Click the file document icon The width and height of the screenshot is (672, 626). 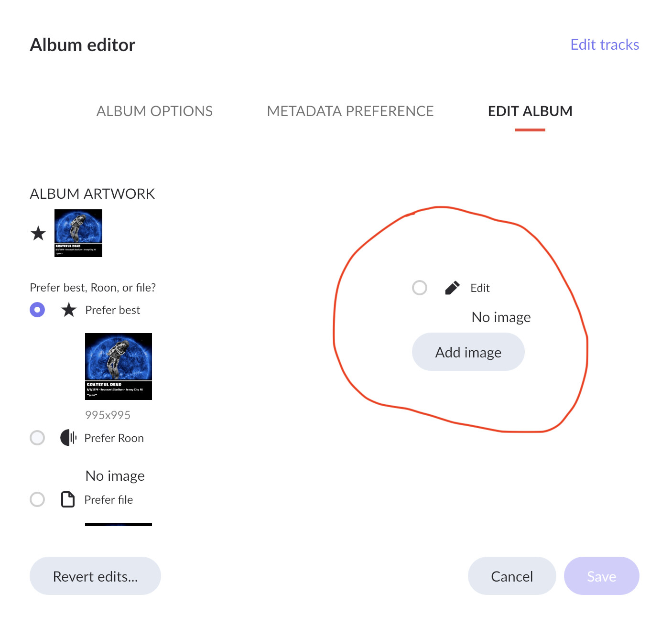pyautogui.click(x=68, y=499)
